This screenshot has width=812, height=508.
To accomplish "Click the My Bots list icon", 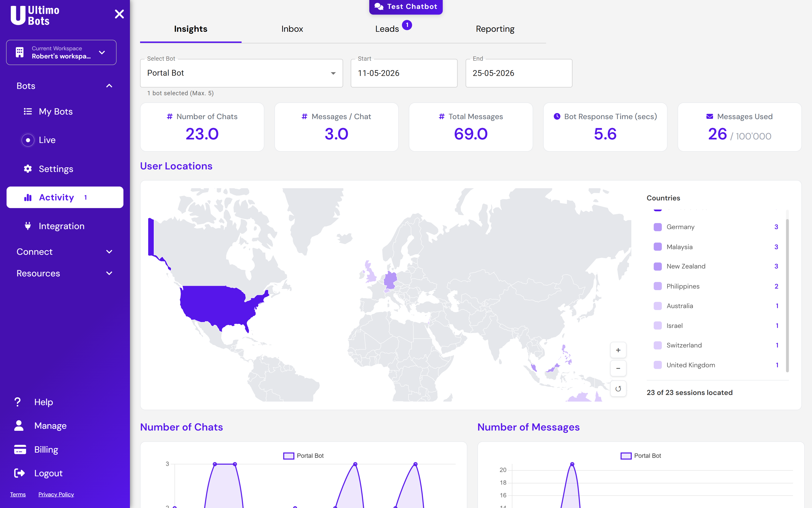I will [28, 112].
